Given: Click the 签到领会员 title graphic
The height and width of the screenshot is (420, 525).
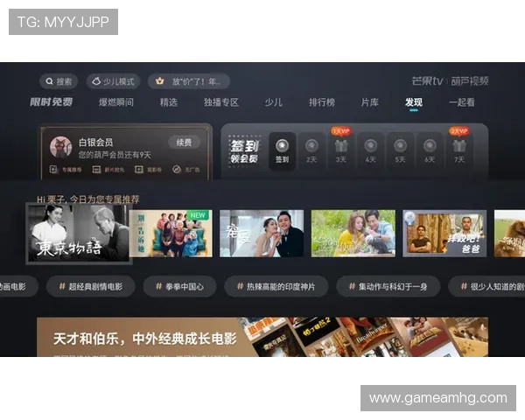Looking at the screenshot, I should coord(245,151).
